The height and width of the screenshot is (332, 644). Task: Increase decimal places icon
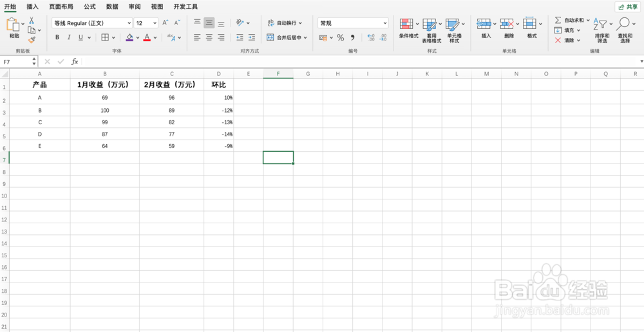[371, 38]
